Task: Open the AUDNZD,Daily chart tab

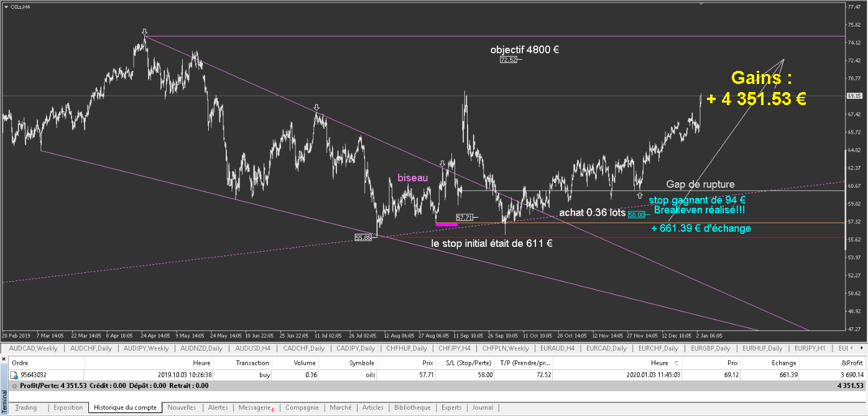Action: click(202, 348)
